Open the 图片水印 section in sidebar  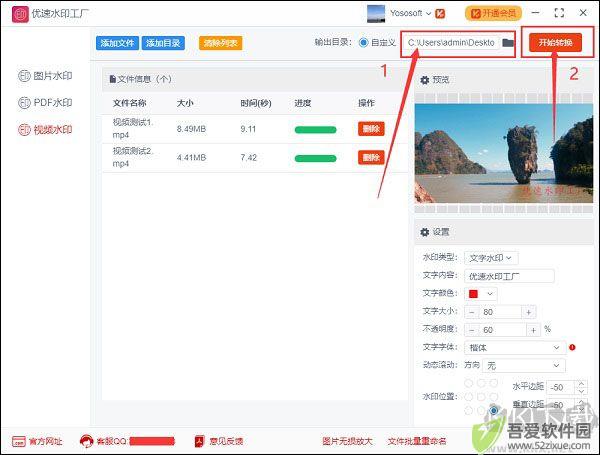click(45, 76)
